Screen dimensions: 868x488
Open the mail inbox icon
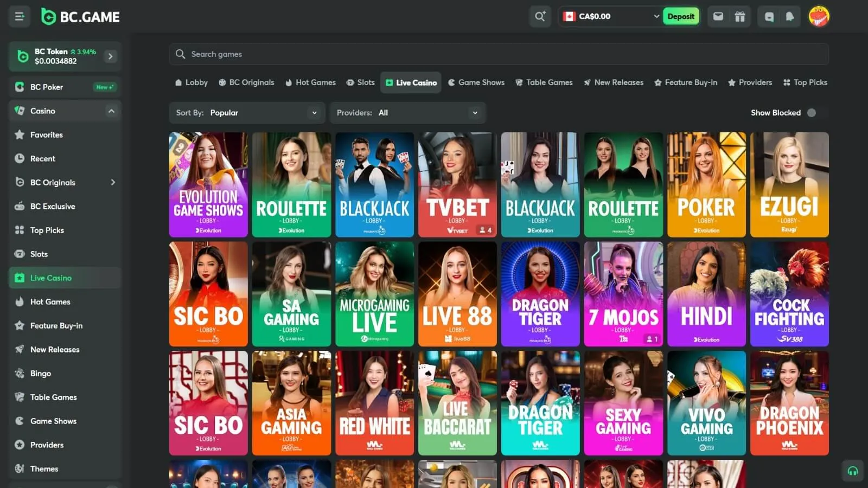718,16
